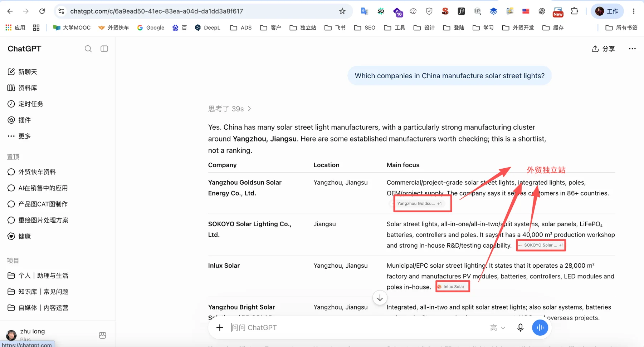Expand the 独立站 bookmark folder

(x=303, y=28)
